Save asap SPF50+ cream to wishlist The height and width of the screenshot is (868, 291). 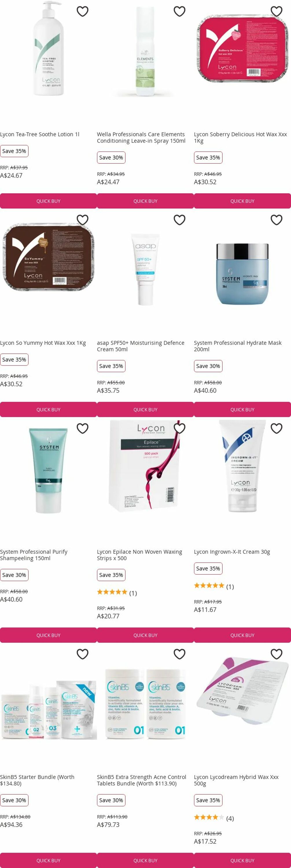[180, 220]
